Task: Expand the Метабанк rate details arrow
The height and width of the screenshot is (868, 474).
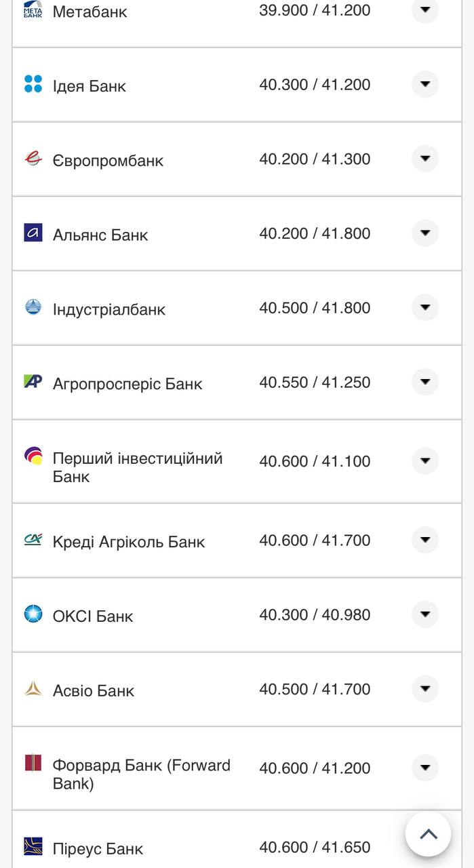Action: (425, 9)
